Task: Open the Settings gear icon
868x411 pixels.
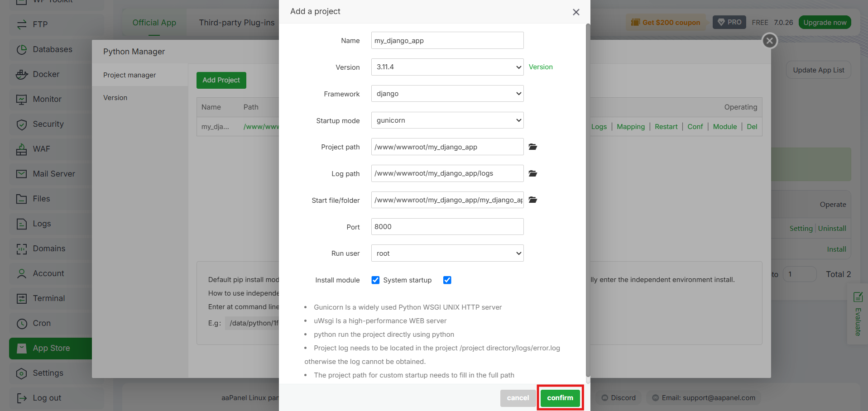Action: (22, 373)
